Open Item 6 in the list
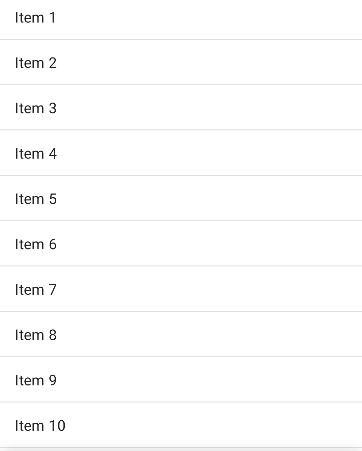Image resolution: width=362 pixels, height=451 pixels. click(x=181, y=244)
